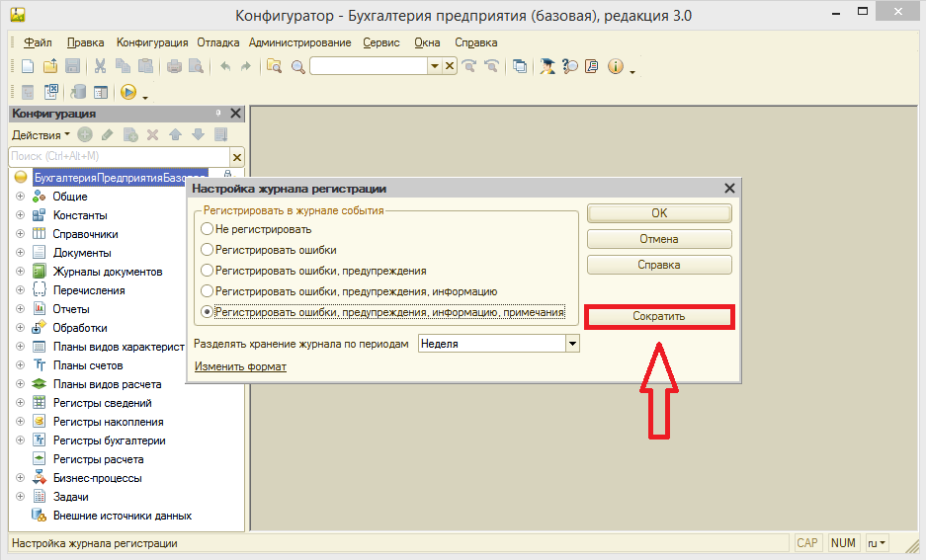Click the Open file toolbar icon
Screen dimensions: 926x560
[x=49, y=67]
